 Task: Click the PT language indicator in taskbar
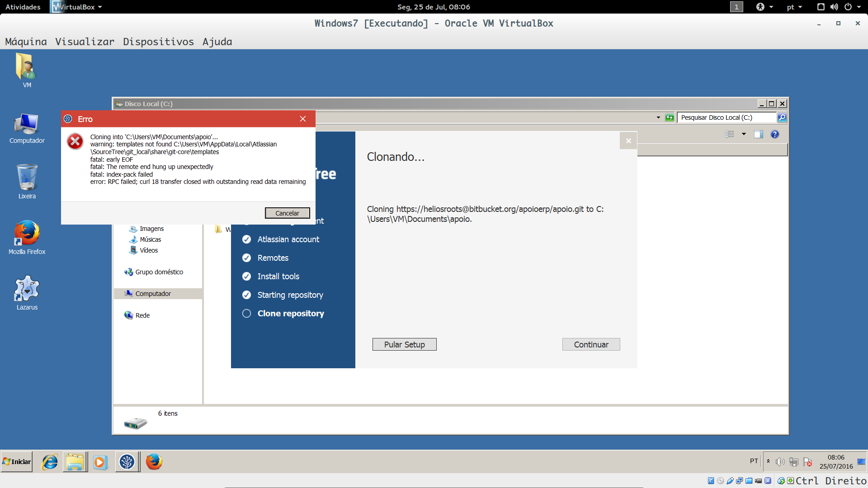pos(754,461)
